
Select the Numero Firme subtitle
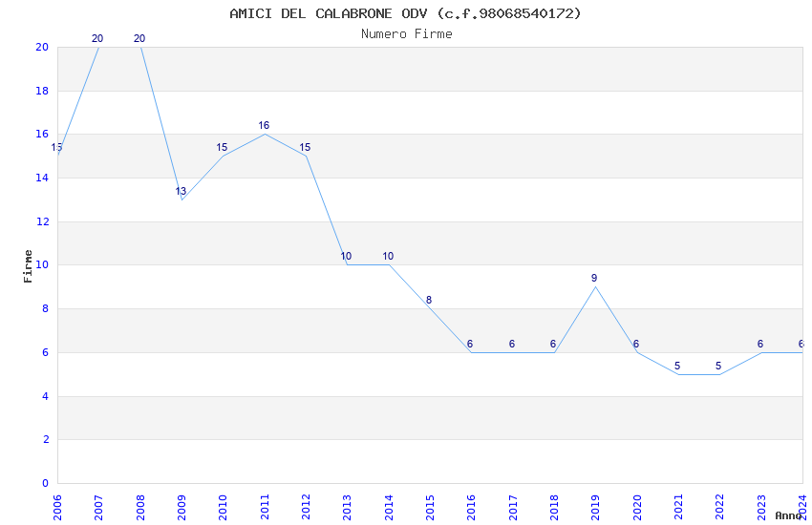407,34
